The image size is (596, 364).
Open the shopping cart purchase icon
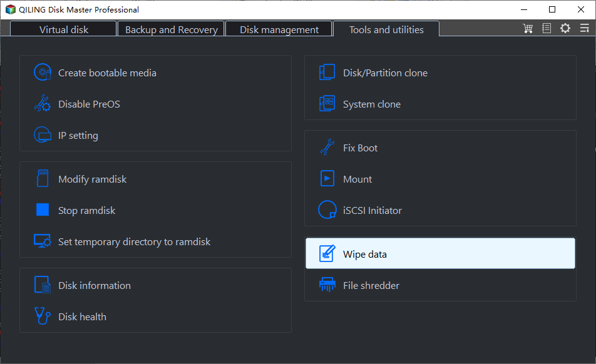tap(528, 29)
